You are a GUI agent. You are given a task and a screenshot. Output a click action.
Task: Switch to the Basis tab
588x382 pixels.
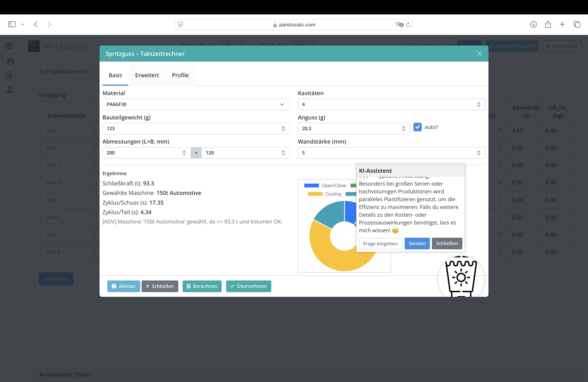pos(115,75)
